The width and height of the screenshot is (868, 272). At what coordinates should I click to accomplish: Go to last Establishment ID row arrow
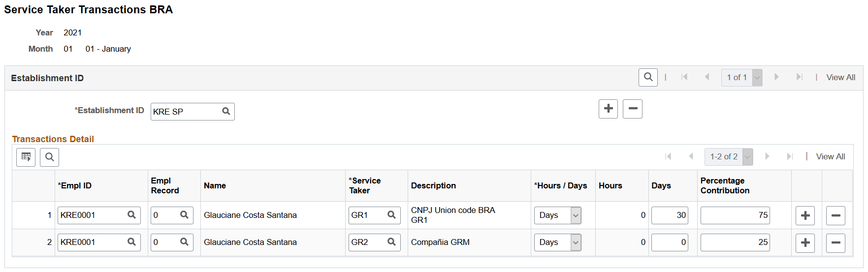799,77
